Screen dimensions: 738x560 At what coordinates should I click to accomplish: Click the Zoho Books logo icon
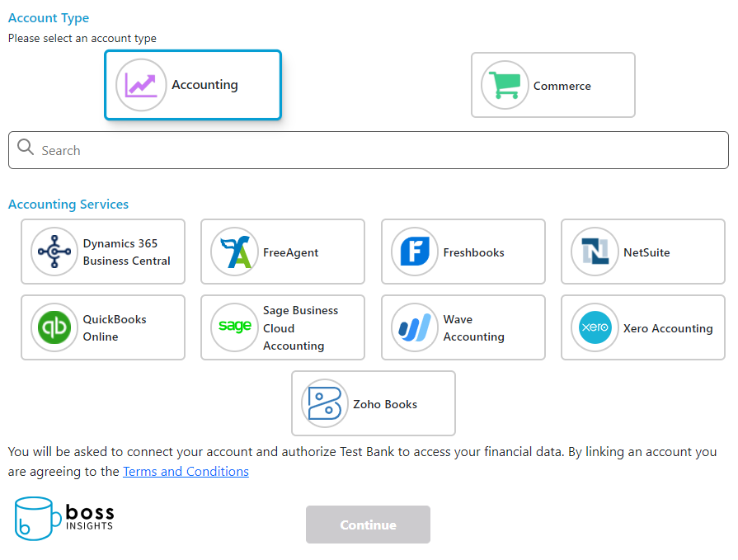[325, 403]
